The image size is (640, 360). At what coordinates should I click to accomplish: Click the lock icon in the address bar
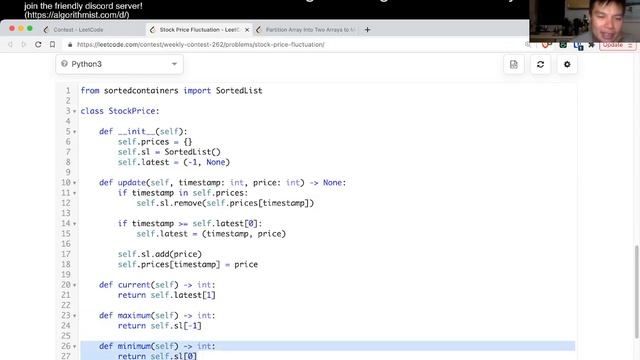(x=70, y=44)
